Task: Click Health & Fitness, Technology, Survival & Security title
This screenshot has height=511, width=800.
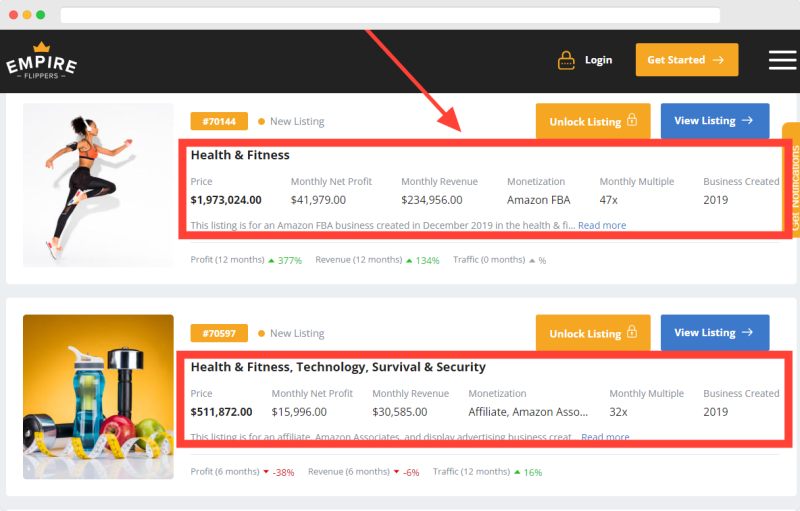Action: [338, 367]
